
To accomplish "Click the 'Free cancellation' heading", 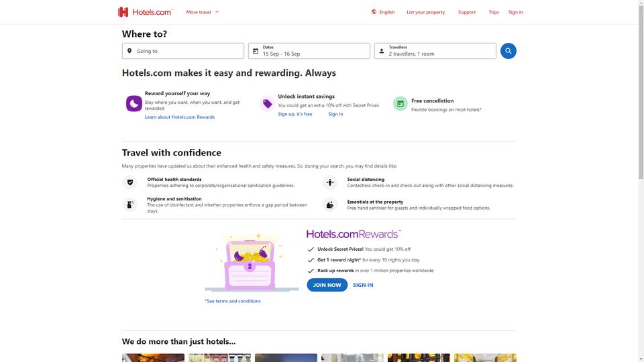I will tap(432, 101).
